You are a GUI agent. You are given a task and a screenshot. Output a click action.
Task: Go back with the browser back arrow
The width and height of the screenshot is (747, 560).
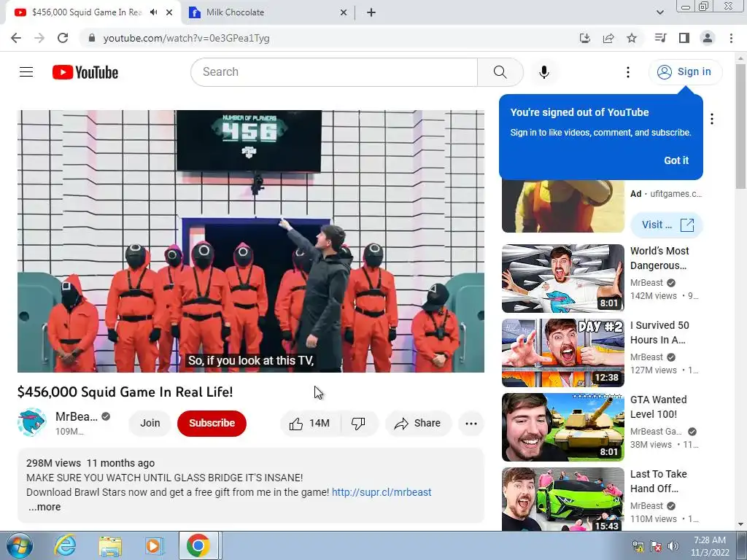click(x=16, y=38)
